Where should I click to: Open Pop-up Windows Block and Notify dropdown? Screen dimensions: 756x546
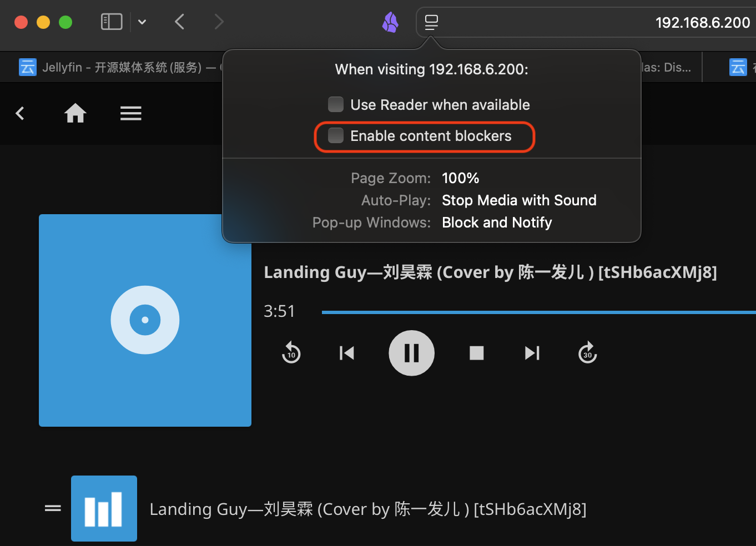click(x=497, y=223)
